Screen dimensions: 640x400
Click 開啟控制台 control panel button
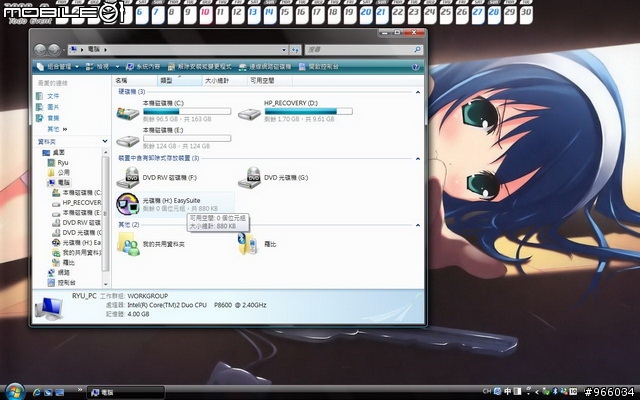(x=319, y=67)
